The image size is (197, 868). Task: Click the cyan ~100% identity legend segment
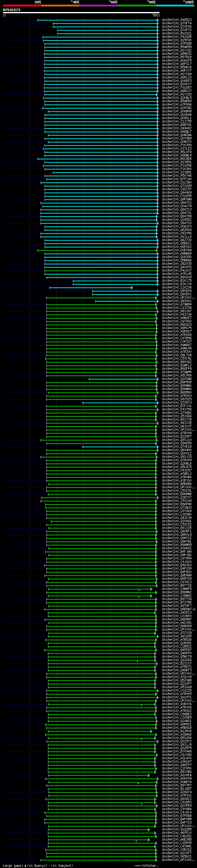(x=175, y=6)
